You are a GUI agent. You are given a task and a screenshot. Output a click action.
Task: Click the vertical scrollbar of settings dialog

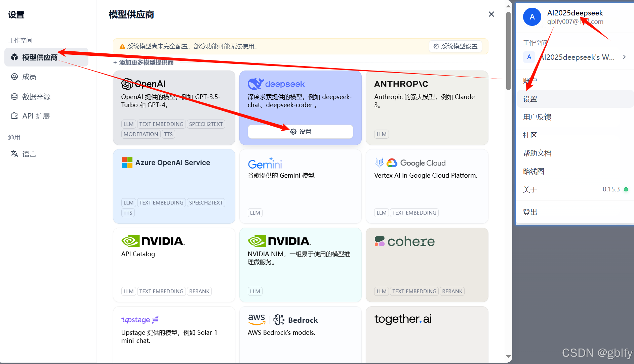point(508,50)
